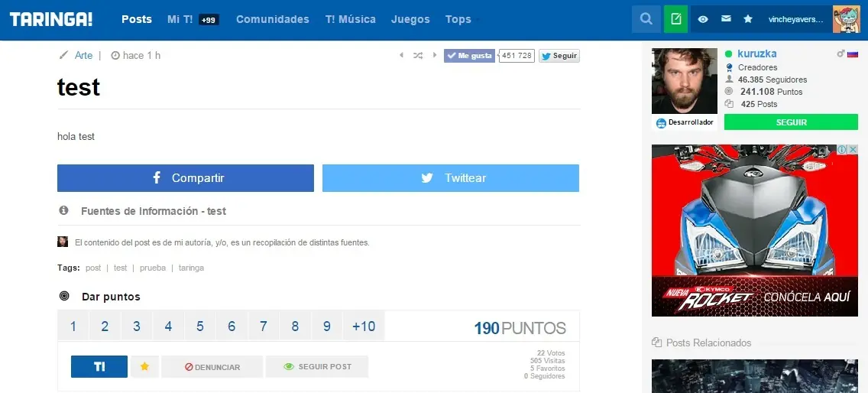
Task: View 425 Posts count
Action: (x=759, y=104)
